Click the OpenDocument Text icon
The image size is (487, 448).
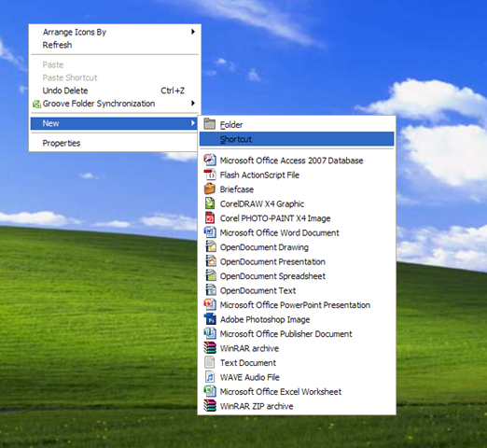[210, 290]
